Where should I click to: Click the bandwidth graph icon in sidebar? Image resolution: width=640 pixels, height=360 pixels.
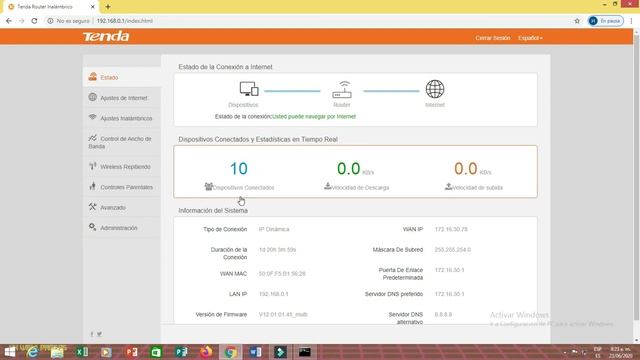[x=93, y=138]
